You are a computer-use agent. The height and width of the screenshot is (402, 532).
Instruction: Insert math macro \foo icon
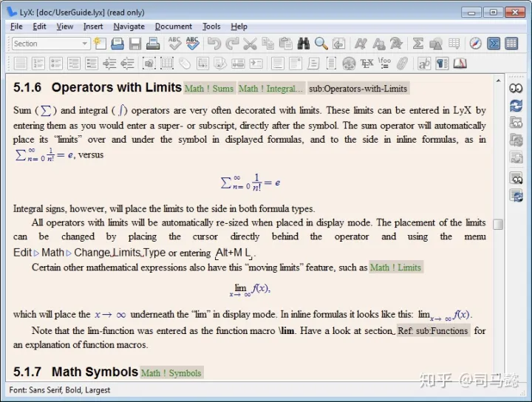(384, 63)
